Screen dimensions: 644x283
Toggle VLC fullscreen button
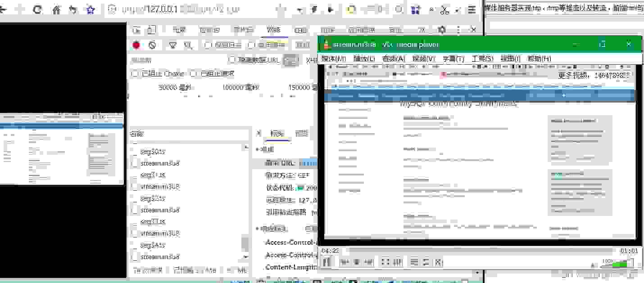[x=385, y=262]
